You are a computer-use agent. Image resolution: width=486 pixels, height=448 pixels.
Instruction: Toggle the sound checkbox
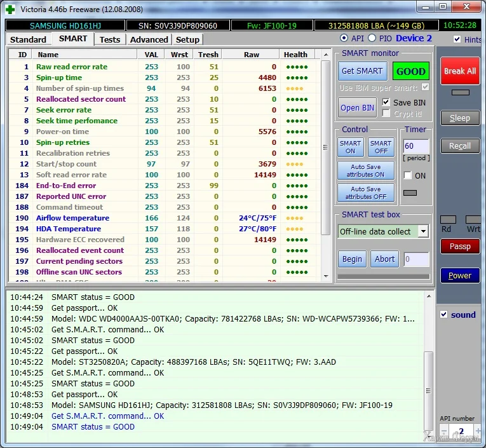pos(444,315)
